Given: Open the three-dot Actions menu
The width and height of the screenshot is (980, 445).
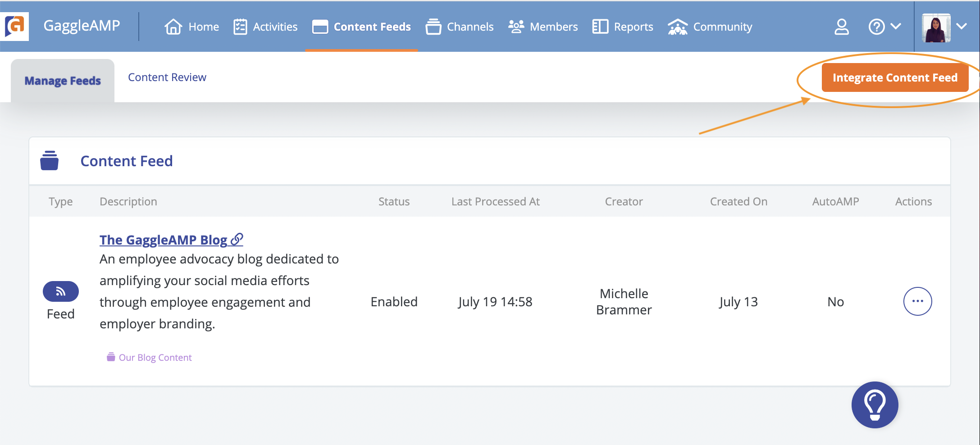Looking at the screenshot, I should tap(917, 301).
